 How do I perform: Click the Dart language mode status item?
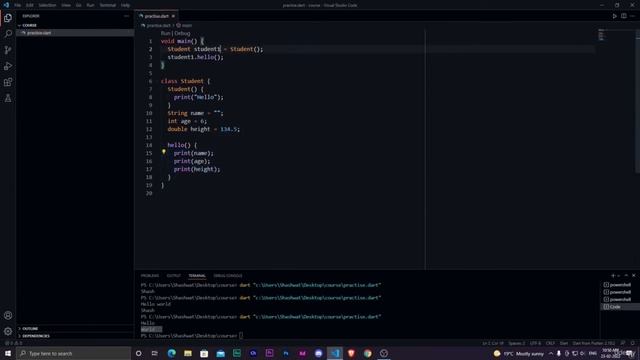564,343
